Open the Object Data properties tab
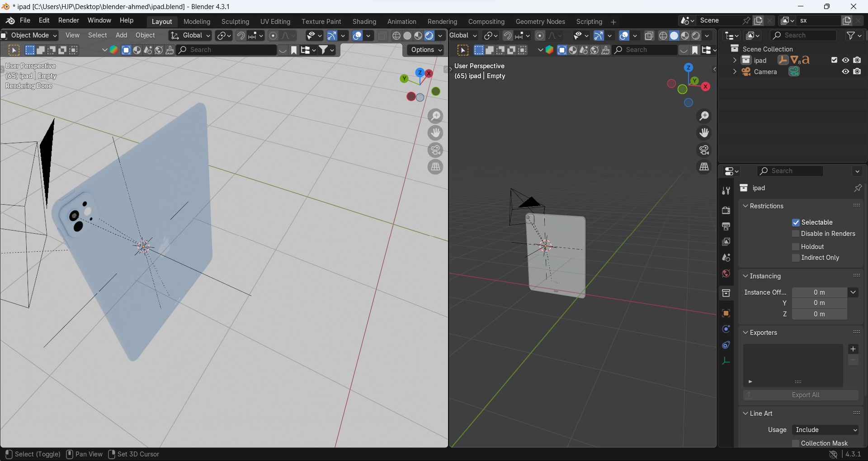Viewport: 868px width, 461px height. (x=726, y=361)
